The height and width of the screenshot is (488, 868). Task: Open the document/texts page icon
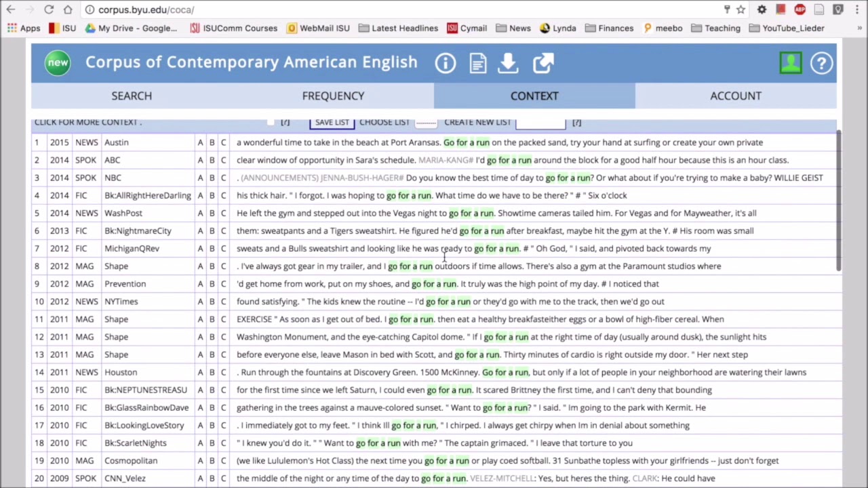(478, 63)
